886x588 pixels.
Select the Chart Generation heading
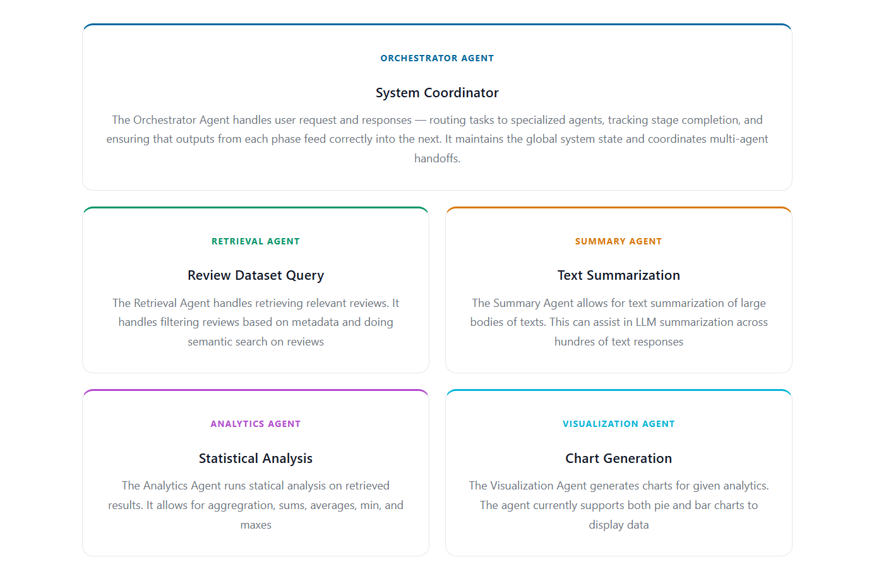pyautogui.click(x=619, y=459)
